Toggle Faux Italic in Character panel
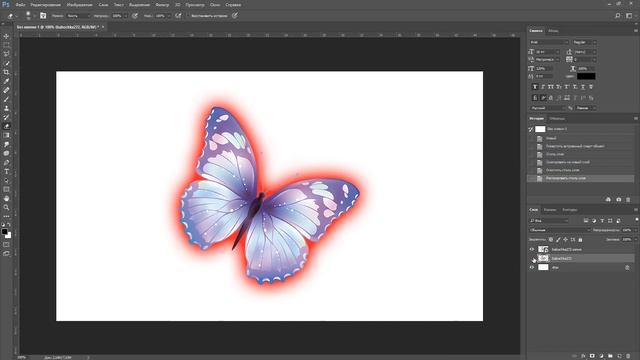Screen dimensions: 640x360 coord(543,87)
